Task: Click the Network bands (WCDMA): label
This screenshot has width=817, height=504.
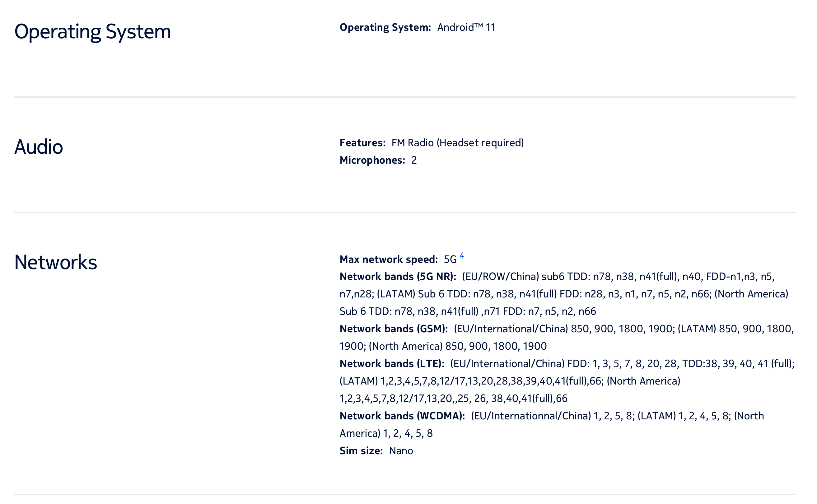Action: click(x=402, y=416)
